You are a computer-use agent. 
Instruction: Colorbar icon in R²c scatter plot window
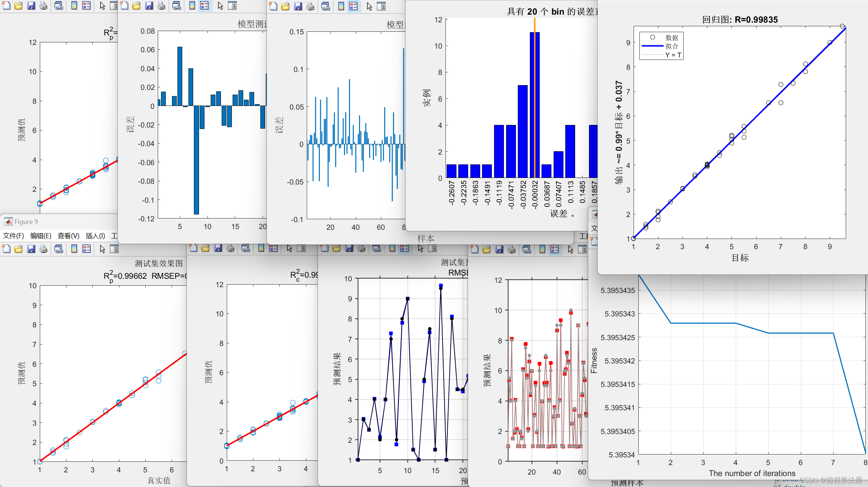pos(261,248)
